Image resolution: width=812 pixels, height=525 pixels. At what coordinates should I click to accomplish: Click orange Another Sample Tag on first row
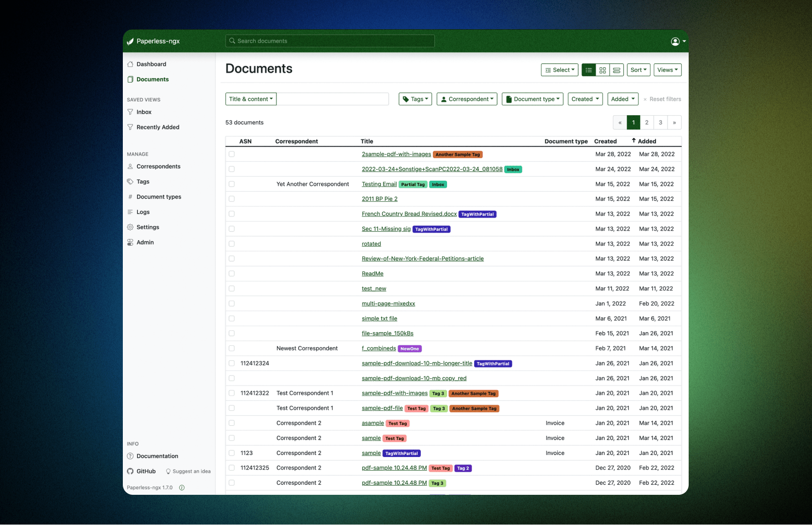click(x=458, y=155)
